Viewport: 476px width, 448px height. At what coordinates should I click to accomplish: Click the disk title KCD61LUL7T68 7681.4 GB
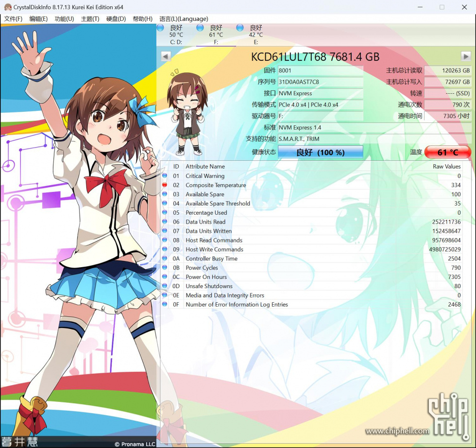(x=315, y=57)
